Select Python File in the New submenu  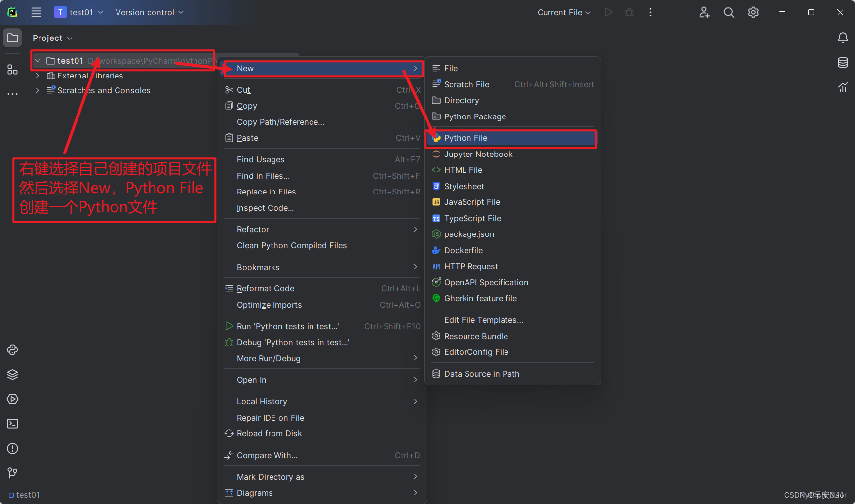pos(512,138)
